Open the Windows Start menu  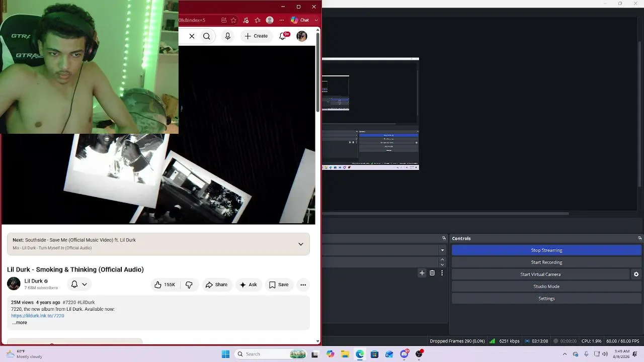coord(225,354)
